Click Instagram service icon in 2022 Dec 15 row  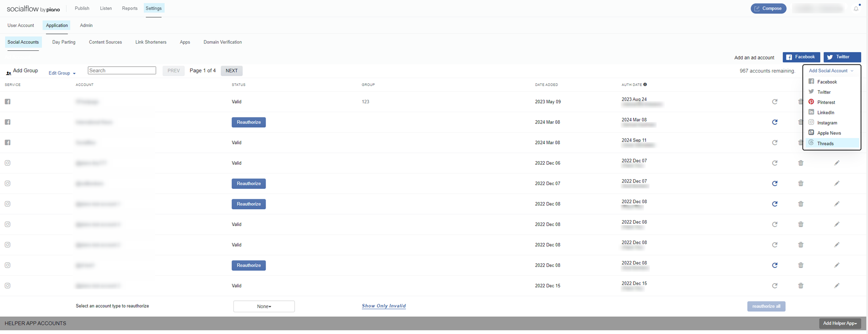tap(8, 285)
